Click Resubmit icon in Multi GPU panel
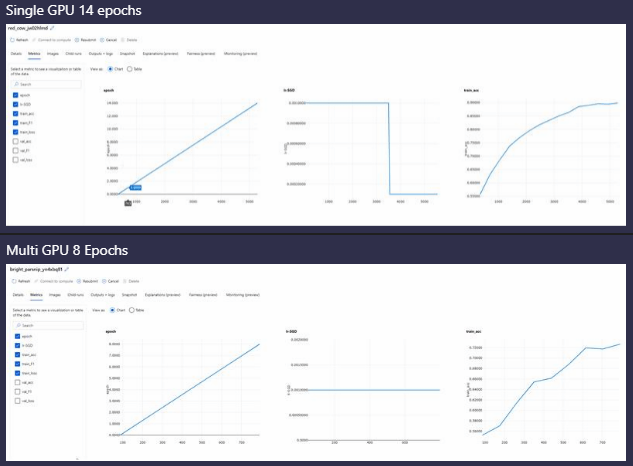This screenshot has width=633, height=466. pos(79,281)
